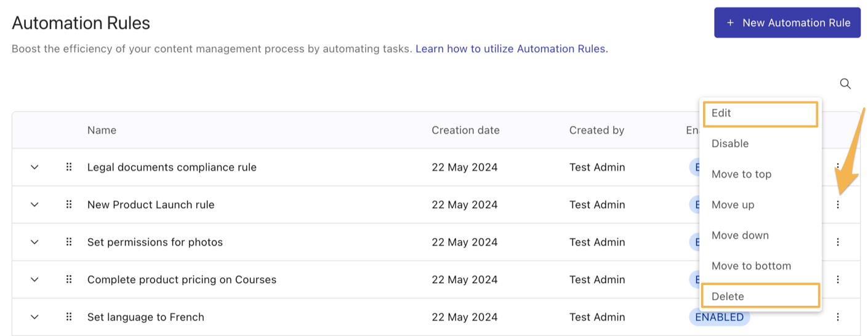Open the three-dot menu for Set language to French
The width and height of the screenshot is (868, 336).
pyautogui.click(x=838, y=318)
